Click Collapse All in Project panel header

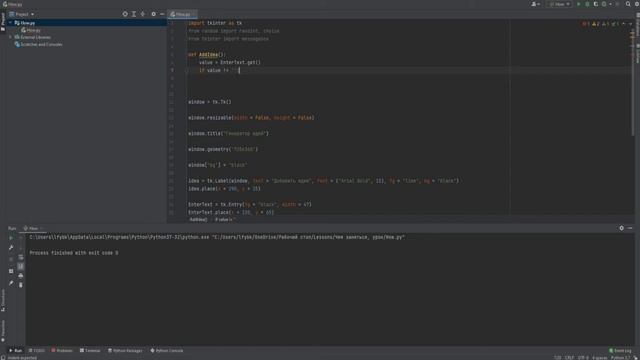(x=142, y=14)
